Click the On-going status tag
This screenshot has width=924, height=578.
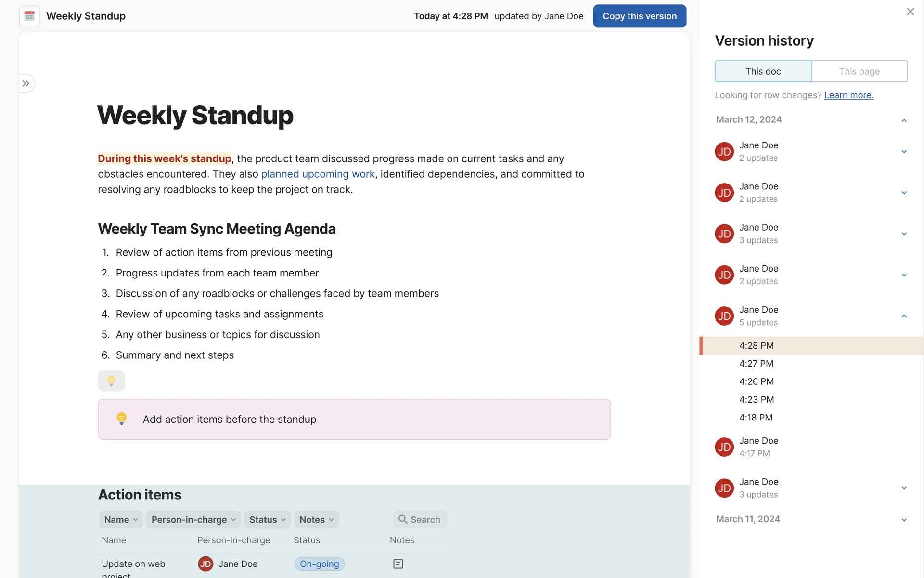[319, 564]
